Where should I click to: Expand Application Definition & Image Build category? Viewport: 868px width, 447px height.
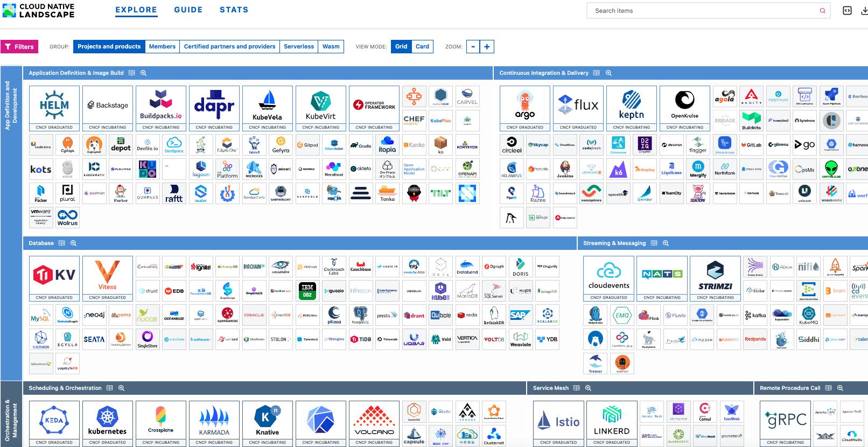(x=143, y=73)
